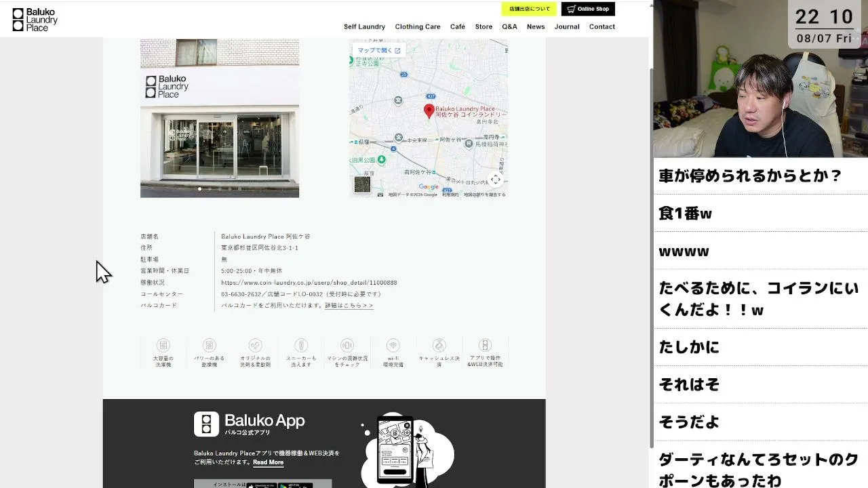Click the chat comment そうだよ
Viewport: 868px width, 488px height.
(x=689, y=422)
